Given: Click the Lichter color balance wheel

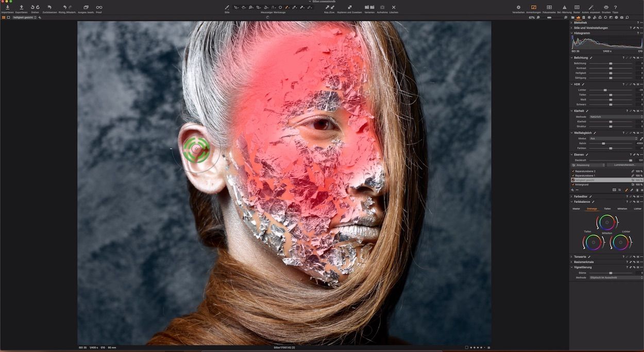Looking at the screenshot, I should (x=620, y=242).
